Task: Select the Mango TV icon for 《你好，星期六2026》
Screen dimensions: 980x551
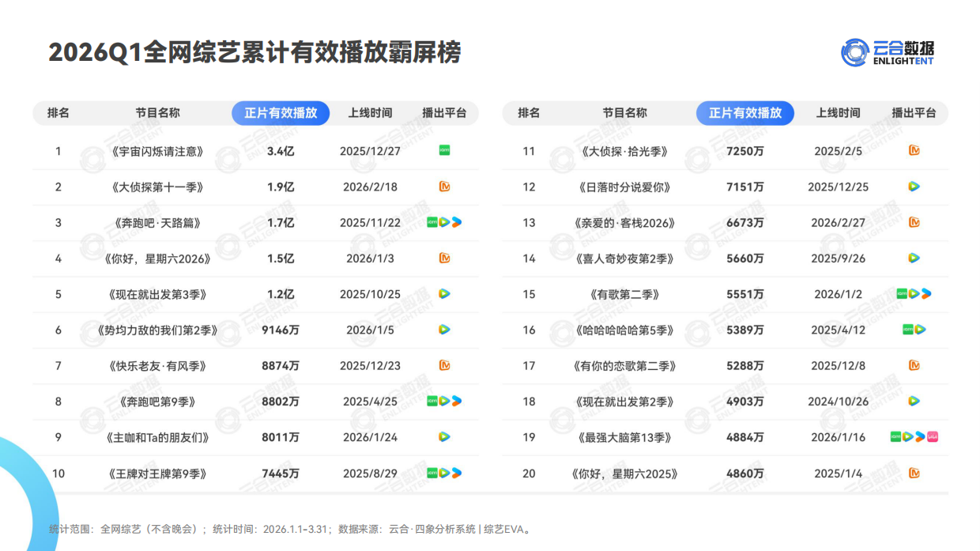Action: tap(445, 258)
